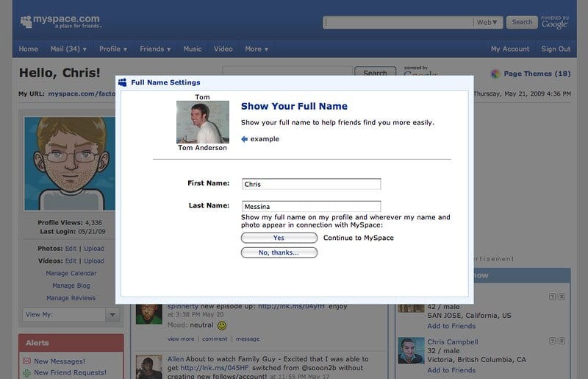588x379 pixels.
Task: Open the Web search type dropdown
Action: pos(487,23)
